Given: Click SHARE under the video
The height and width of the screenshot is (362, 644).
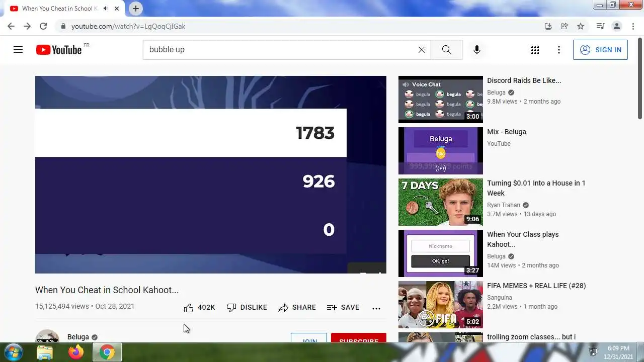Looking at the screenshot, I should 297,308.
